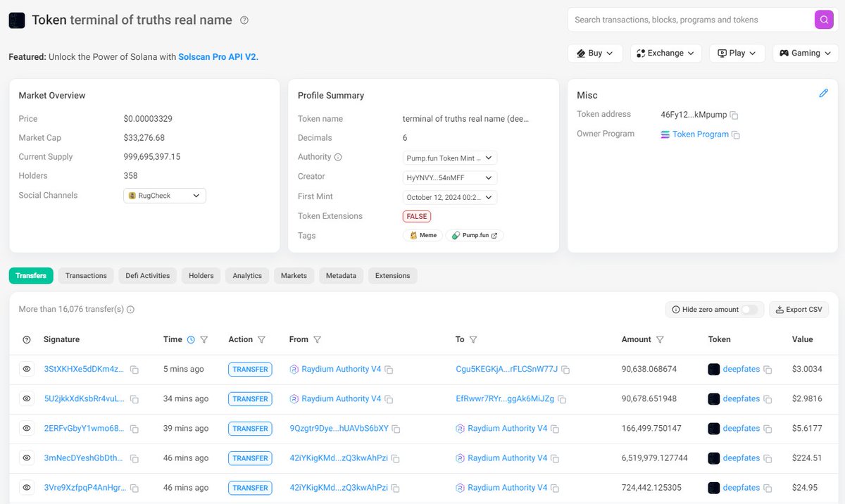Click the help icon next to token title
The image size is (845, 504).
pos(244,20)
